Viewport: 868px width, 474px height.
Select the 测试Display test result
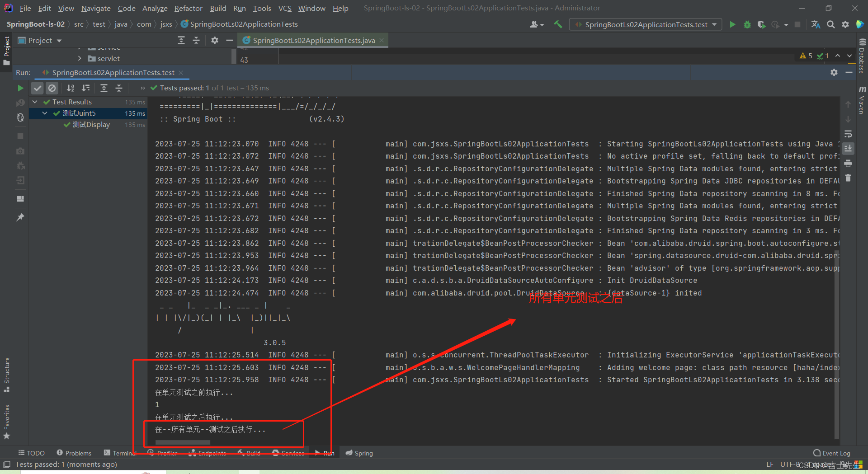[91, 125]
